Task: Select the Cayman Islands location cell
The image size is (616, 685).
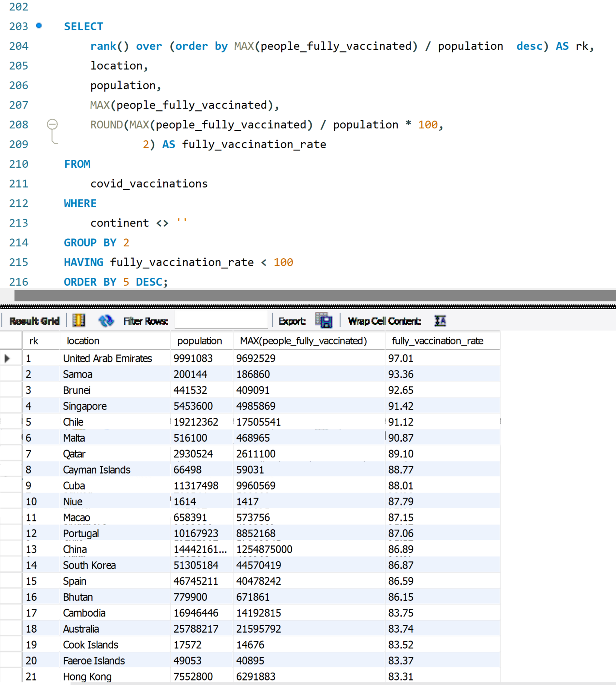Action: 97,470
